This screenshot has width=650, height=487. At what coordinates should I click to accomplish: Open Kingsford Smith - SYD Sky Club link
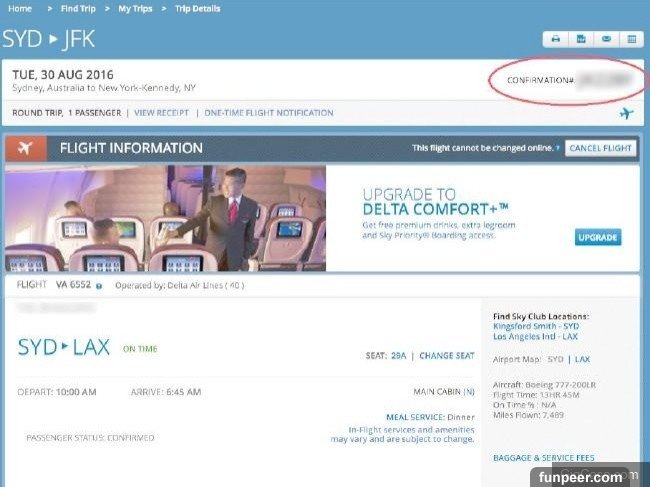tap(536, 326)
